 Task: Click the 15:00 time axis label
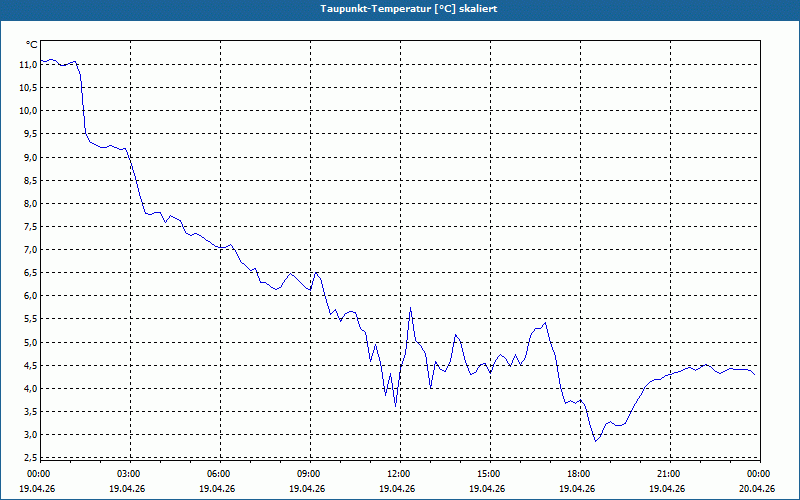coord(490,474)
